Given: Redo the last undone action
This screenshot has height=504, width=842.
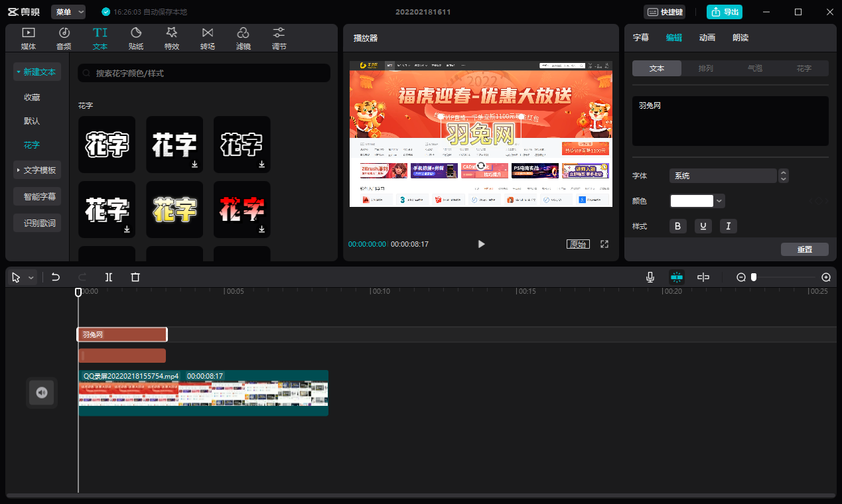Looking at the screenshot, I should [x=82, y=277].
